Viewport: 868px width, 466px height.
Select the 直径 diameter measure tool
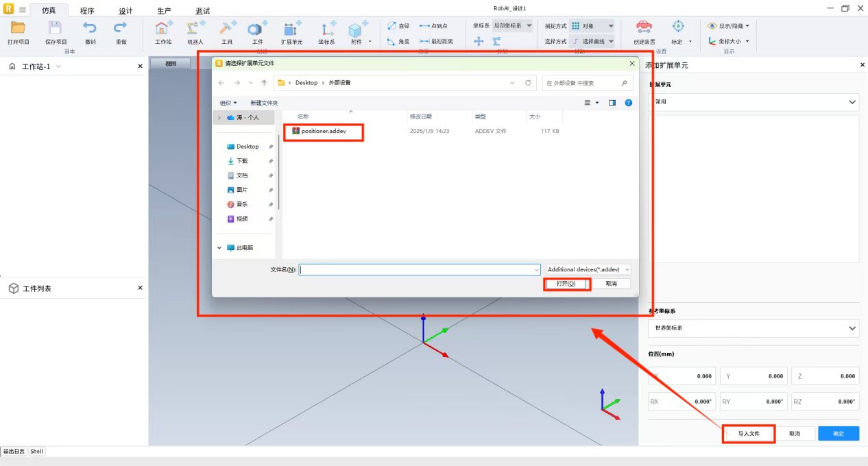(x=398, y=25)
